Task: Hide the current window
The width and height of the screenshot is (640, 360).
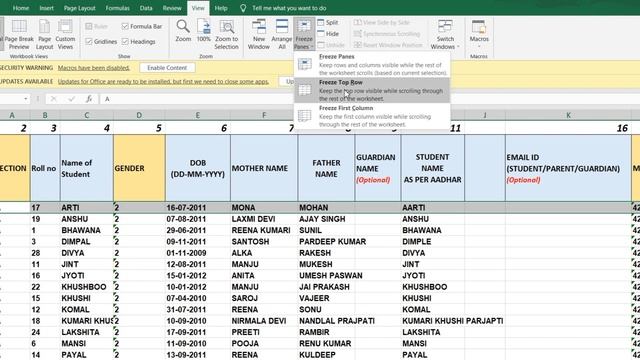Action: point(328,33)
